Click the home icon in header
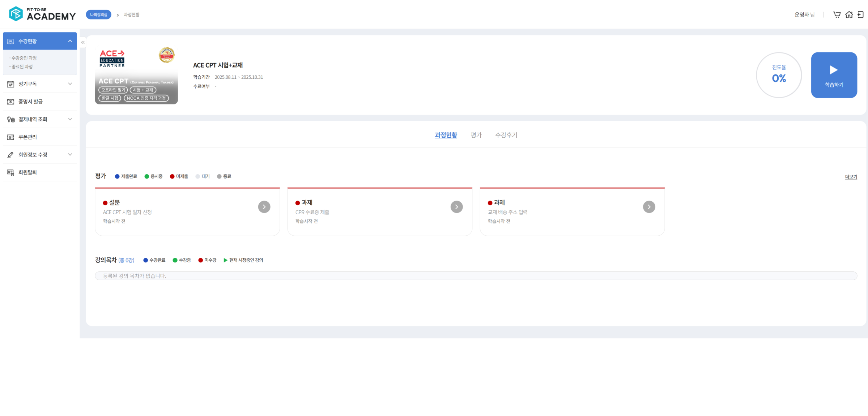The height and width of the screenshot is (416, 868). point(849,14)
